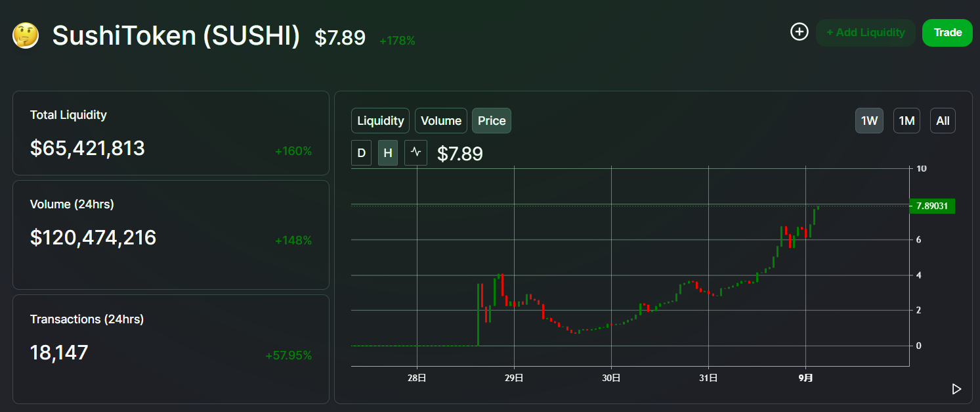Click the Volume (24hrs) stat card
This screenshot has height=412, width=980.
click(171, 235)
